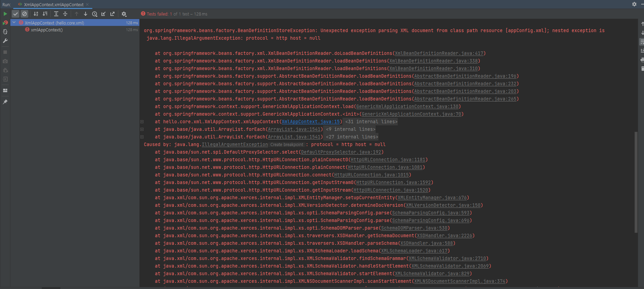Toggle Show Passed tests checkmark button
Viewport: 644px width, 289px height.
click(16, 14)
